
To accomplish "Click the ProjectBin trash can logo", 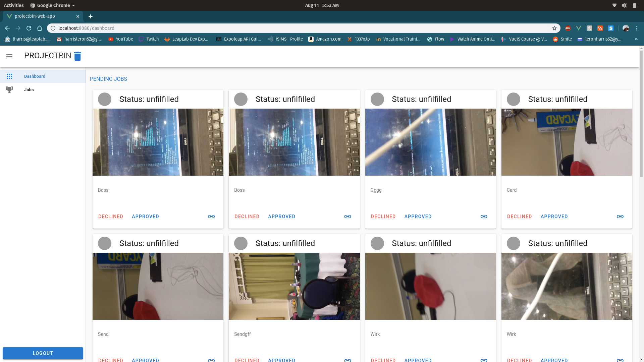I will [x=77, y=56].
